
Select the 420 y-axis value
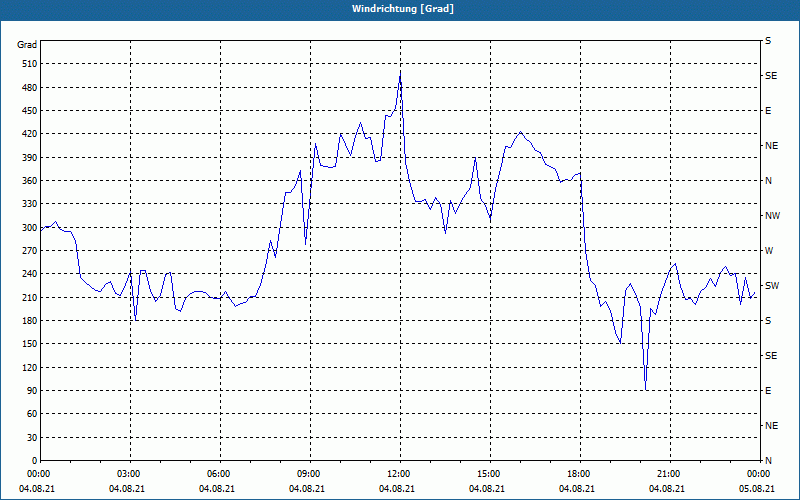pyautogui.click(x=30, y=134)
